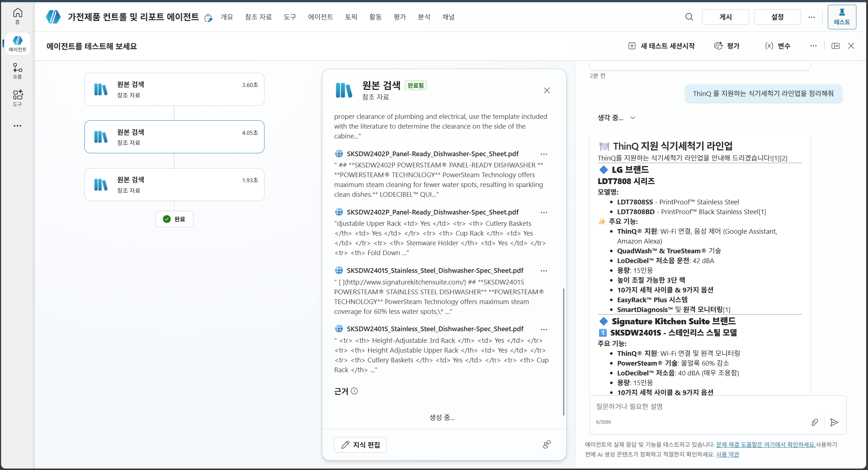Open options for second SKSDW2402P source
The width and height of the screenshot is (868, 470).
544,212
